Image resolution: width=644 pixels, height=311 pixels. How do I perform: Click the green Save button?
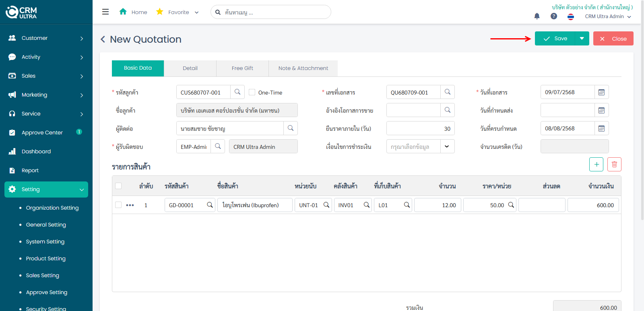555,39
